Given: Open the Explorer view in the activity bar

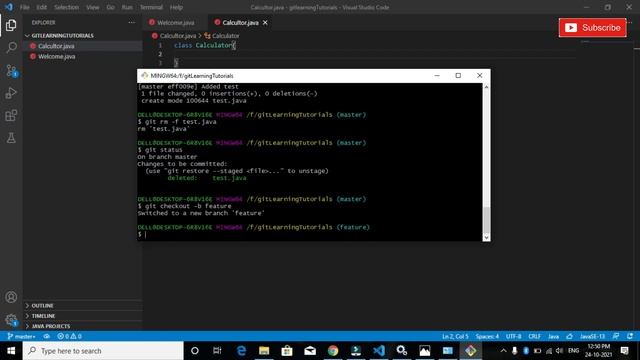Looking at the screenshot, I should 11,25.
